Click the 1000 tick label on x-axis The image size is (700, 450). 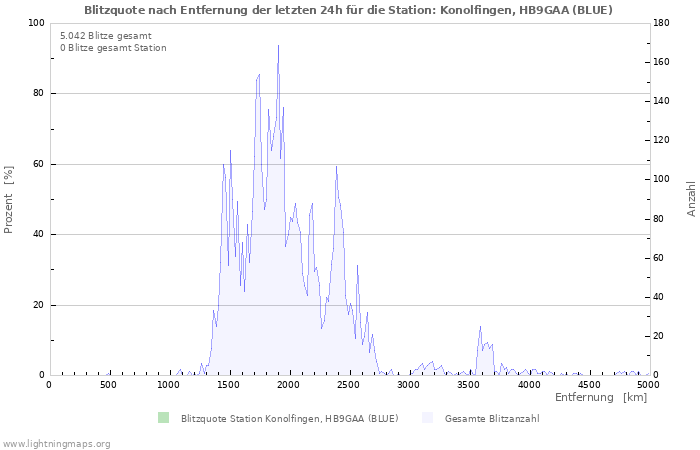(x=169, y=384)
